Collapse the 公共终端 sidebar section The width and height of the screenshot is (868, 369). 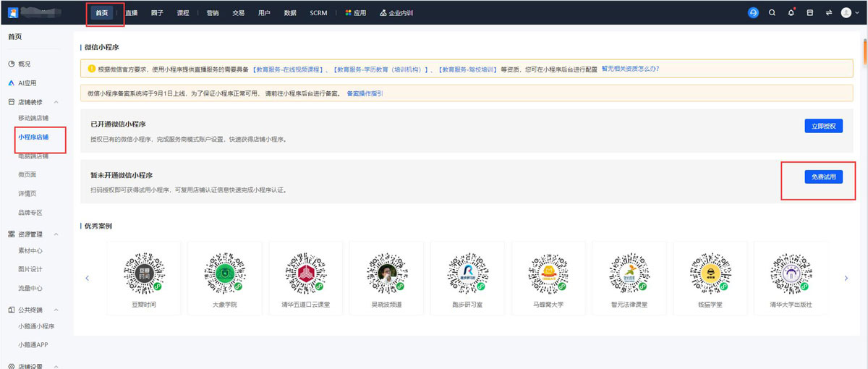pyautogui.click(x=56, y=310)
